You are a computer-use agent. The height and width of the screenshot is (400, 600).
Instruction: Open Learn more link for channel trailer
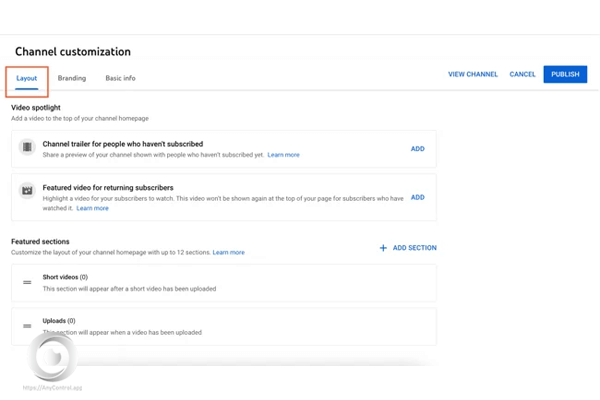tap(283, 155)
